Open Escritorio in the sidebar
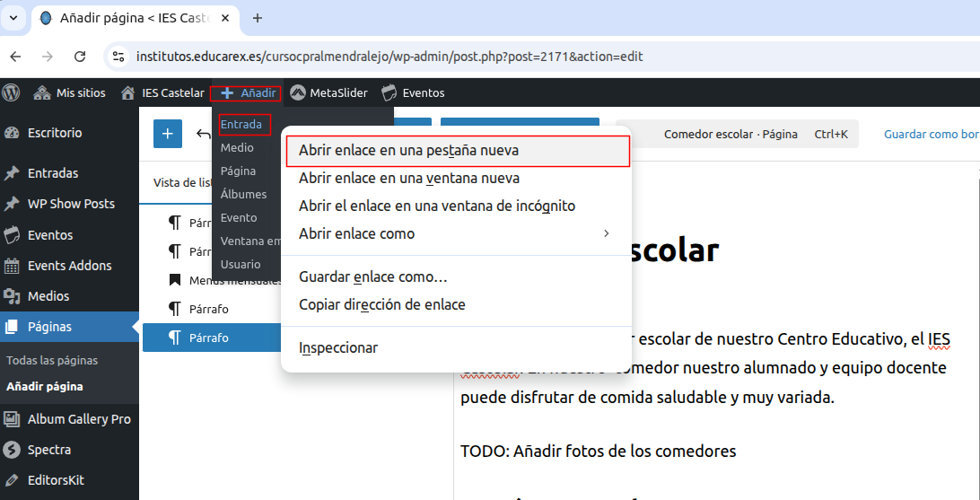The width and height of the screenshot is (980, 500). (55, 133)
